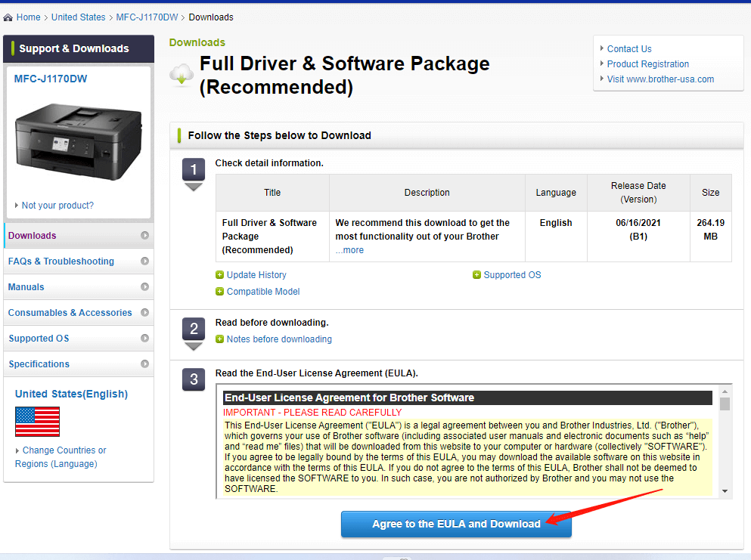Click the 'Support & Downloads' sidebar header
Image resolution: width=751 pixels, height=560 pixels.
pos(79,49)
